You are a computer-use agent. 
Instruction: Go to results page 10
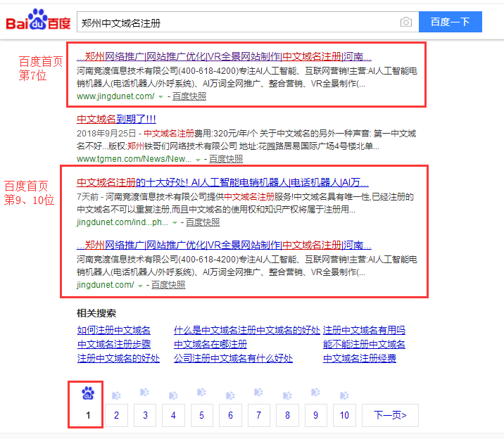coord(344,415)
